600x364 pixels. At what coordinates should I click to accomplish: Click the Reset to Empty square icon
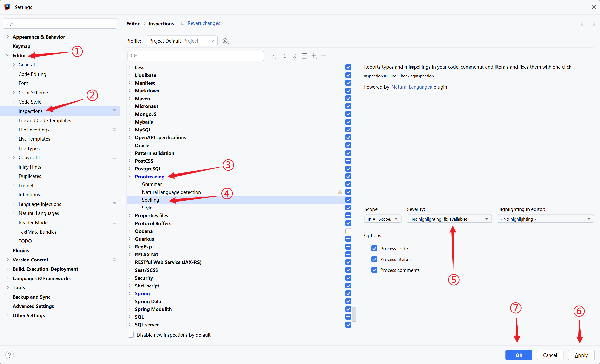pos(304,56)
